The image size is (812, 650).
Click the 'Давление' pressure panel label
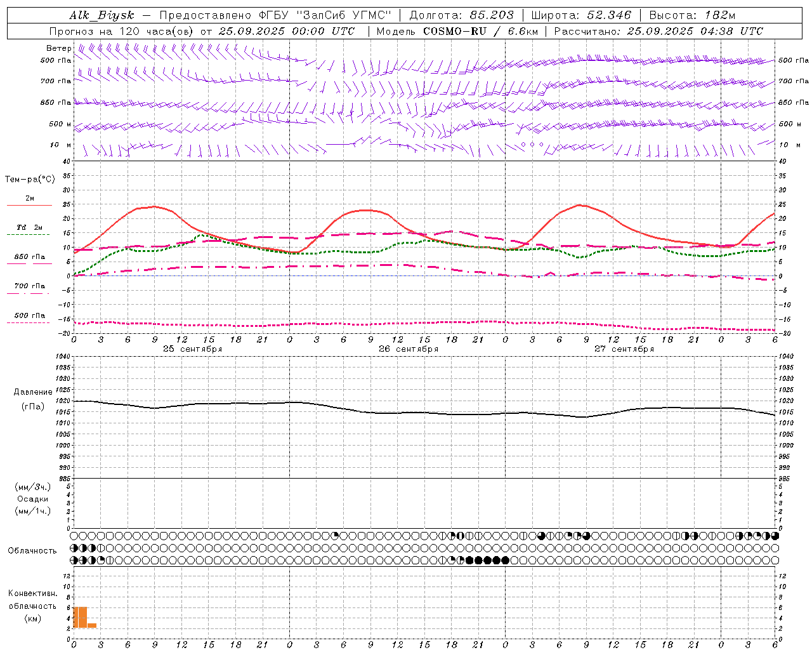33,392
